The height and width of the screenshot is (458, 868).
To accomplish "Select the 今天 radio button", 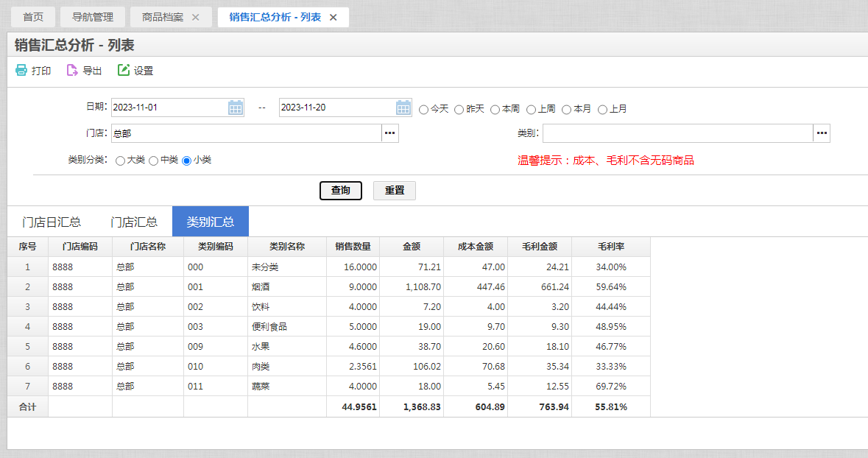I will tap(423, 110).
